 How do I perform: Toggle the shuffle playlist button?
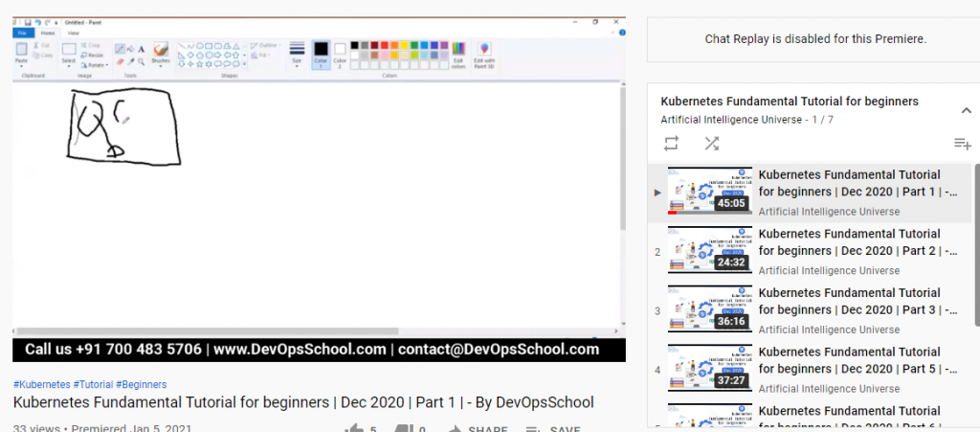click(x=711, y=143)
